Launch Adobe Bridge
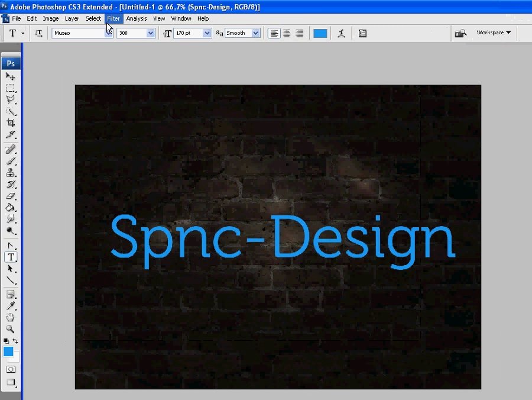This screenshot has height=400, width=532. [460, 33]
